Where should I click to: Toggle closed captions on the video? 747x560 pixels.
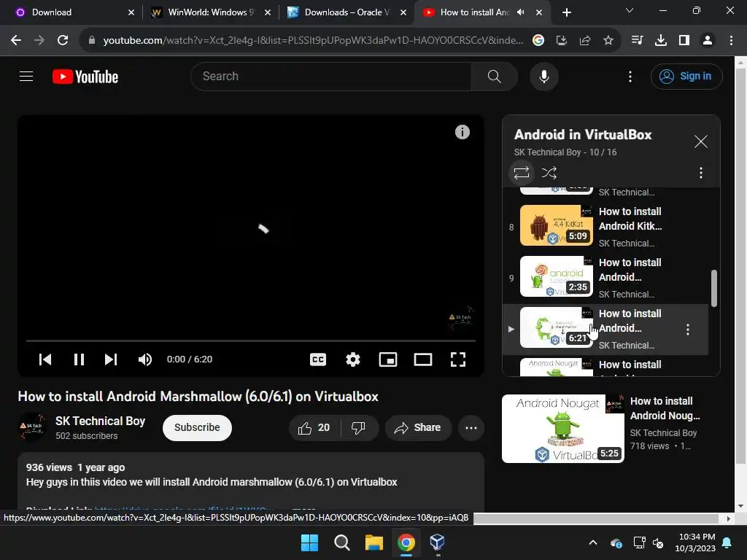pos(318,359)
